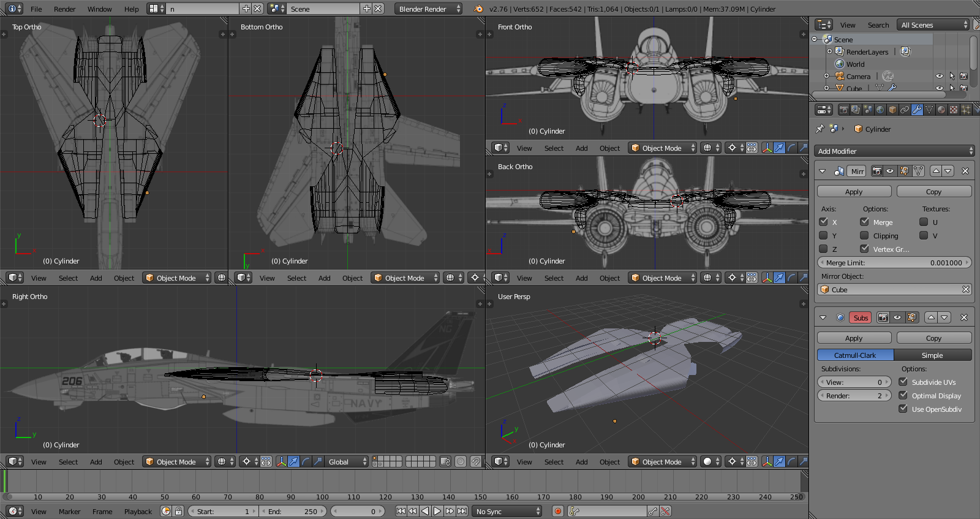This screenshot has width=980, height=519.
Task: Move the Mirror modifier down the stack
Action: [x=948, y=171]
